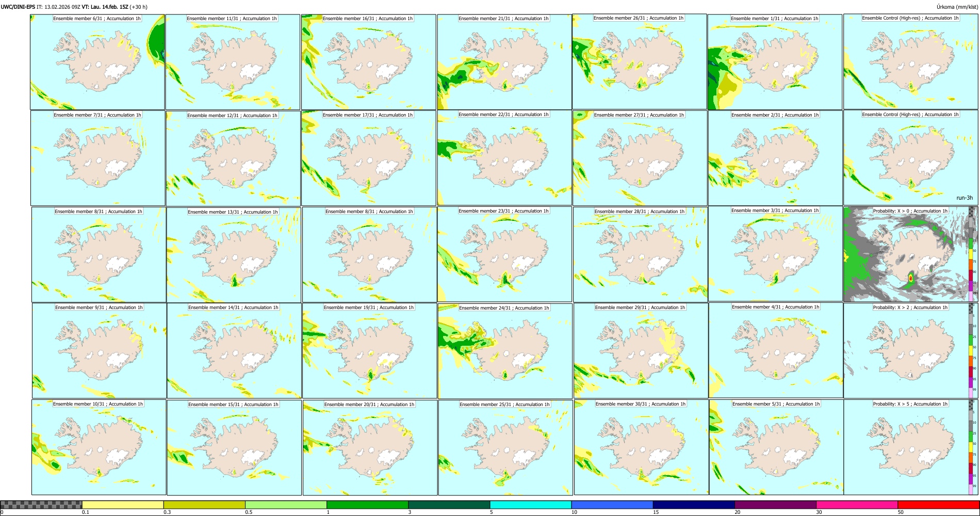The image size is (980, 516).
Task: Click the Ensemble member 17/31 map
Action: click(369, 158)
